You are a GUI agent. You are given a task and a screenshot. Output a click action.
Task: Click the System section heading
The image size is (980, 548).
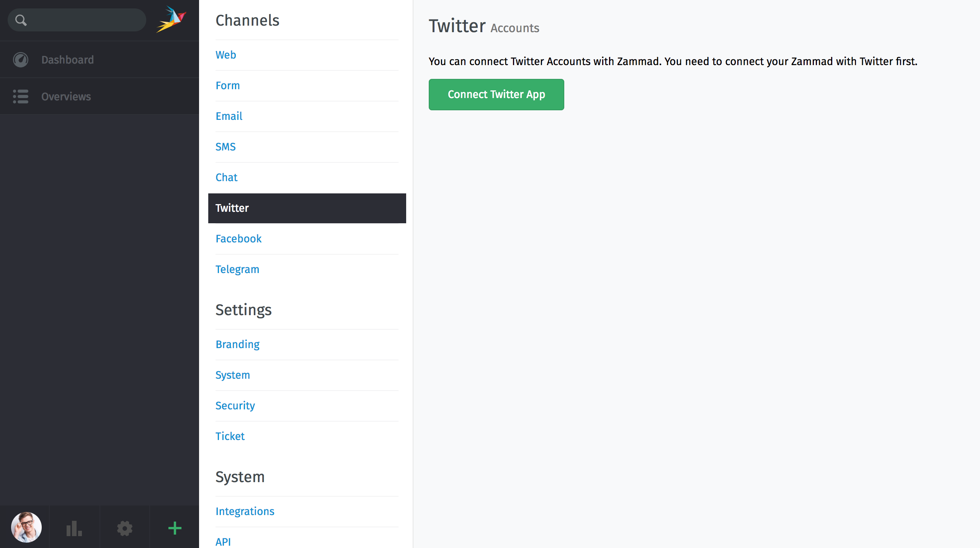coord(240,477)
